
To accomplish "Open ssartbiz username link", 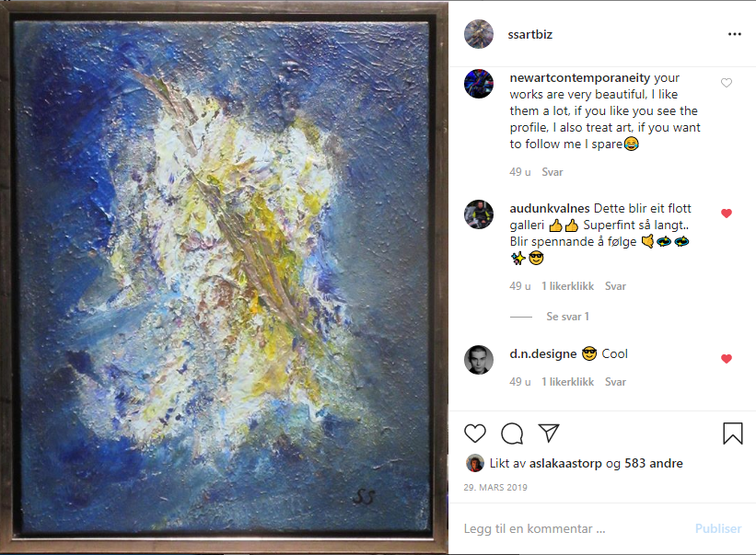I will click(529, 34).
